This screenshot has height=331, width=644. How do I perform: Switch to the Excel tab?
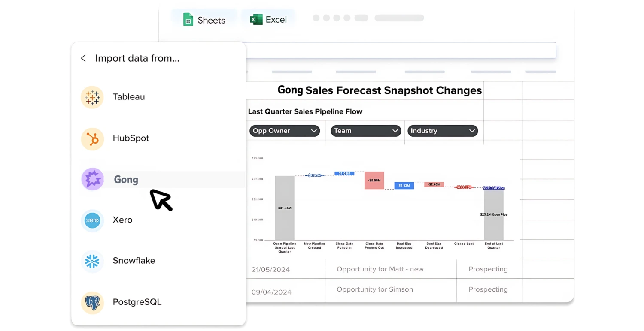pos(269,20)
